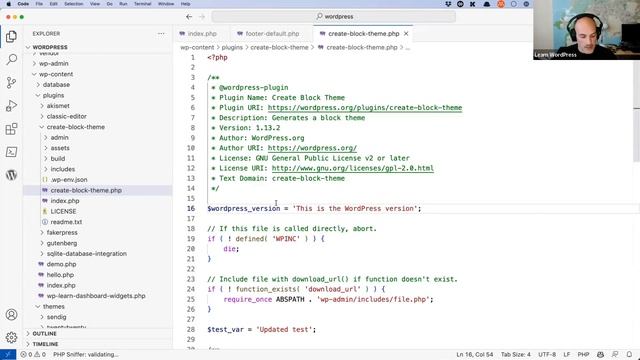640x360 pixels.
Task: Go forward with the right arrow
Action: pyautogui.click(x=202, y=17)
